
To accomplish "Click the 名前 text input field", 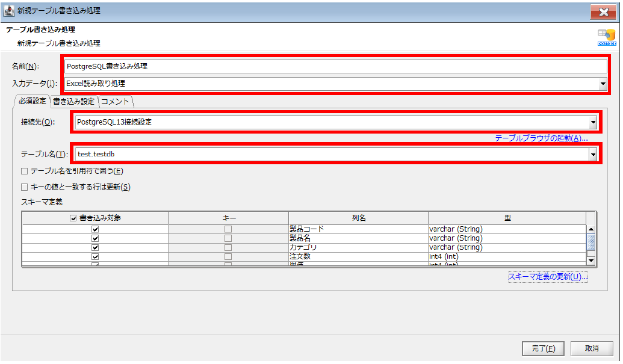I will tap(335, 66).
